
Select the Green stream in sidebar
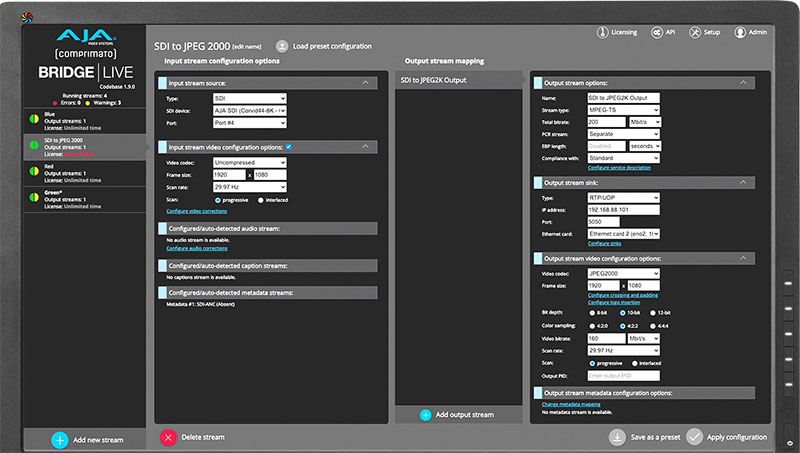[x=85, y=199]
